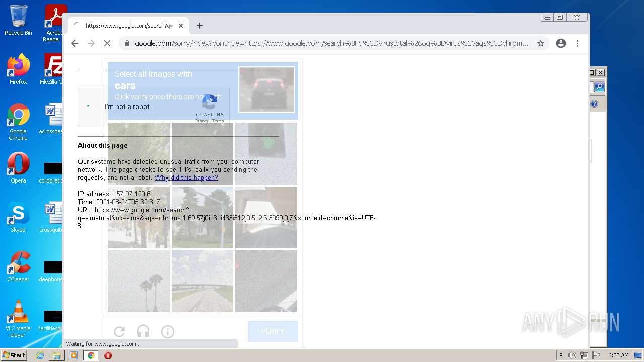
Task: Open FileZilla Client desktop shortcut
Action: tap(52, 69)
